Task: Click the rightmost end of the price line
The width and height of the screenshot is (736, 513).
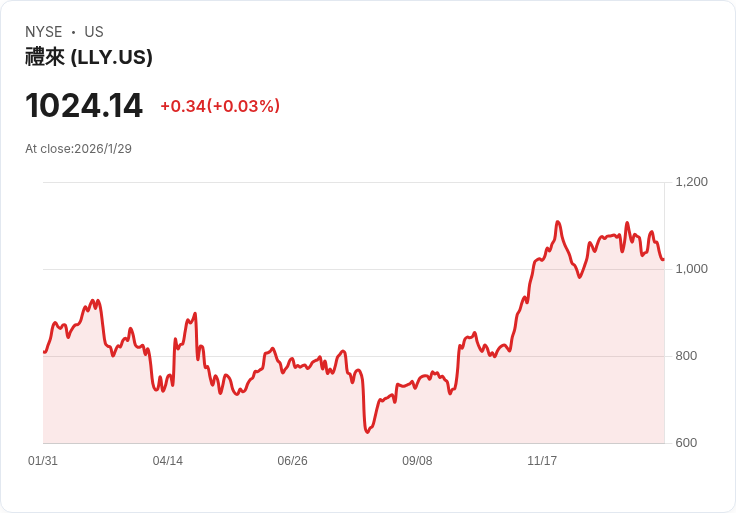Action: point(663,259)
